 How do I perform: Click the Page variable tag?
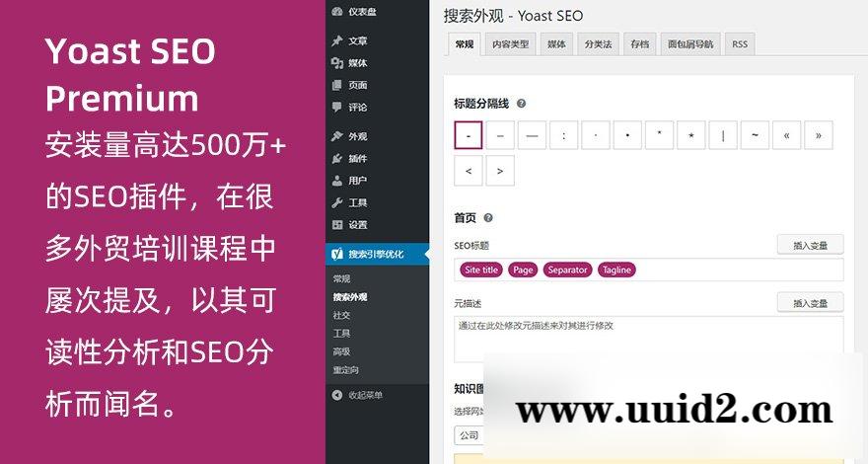click(523, 270)
